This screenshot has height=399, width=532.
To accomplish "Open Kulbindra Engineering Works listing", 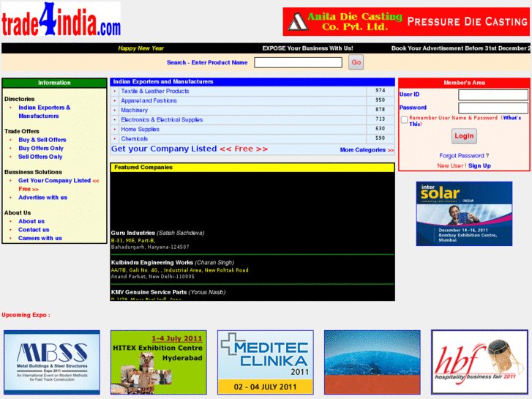I will point(151,263).
